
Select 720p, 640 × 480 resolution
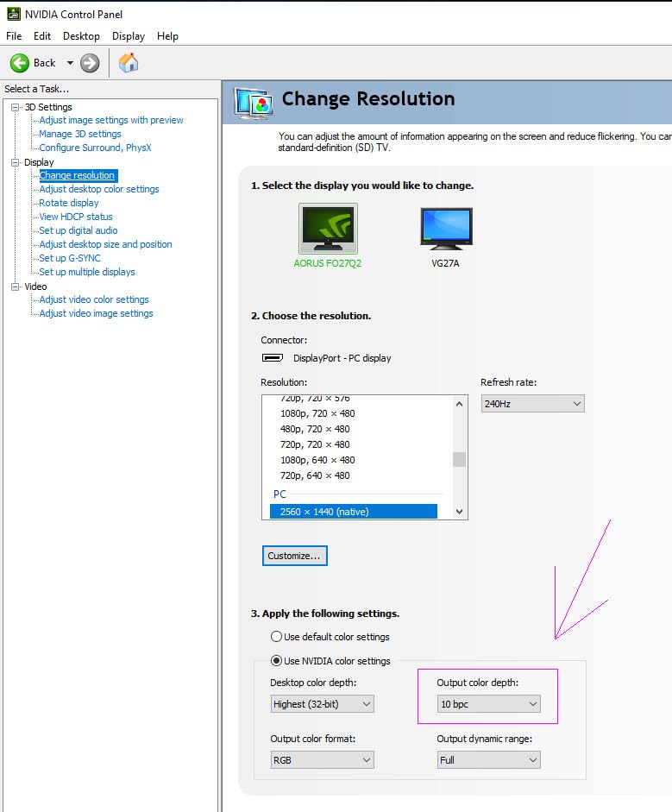(x=315, y=475)
